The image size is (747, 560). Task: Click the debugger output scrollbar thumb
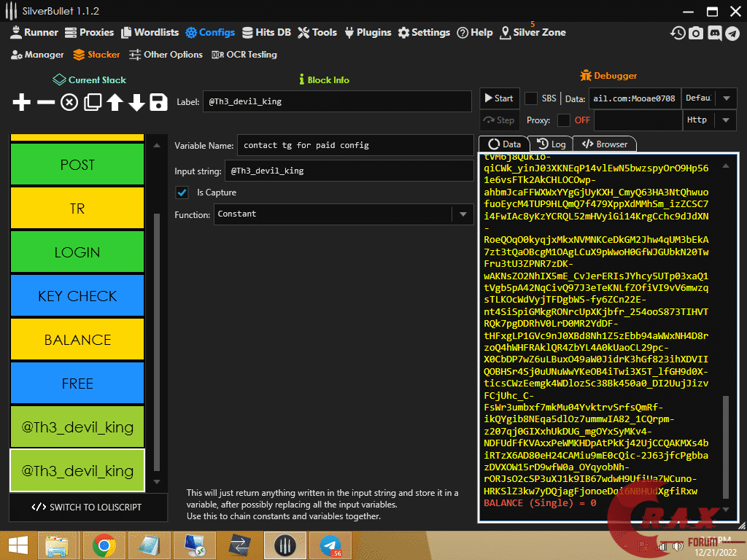pyautogui.click(x=726, y=447)
